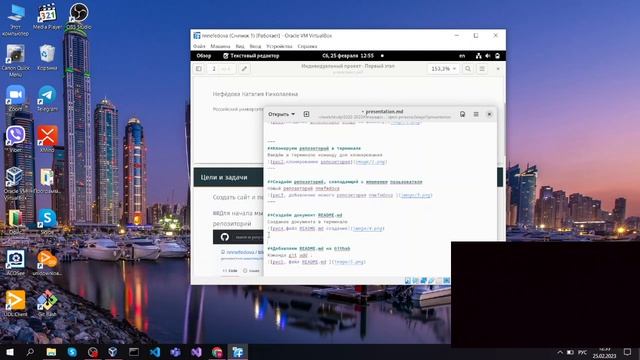Click the power icon in top bar
Viewport: 640px width, 360px height.
point(497,56)
